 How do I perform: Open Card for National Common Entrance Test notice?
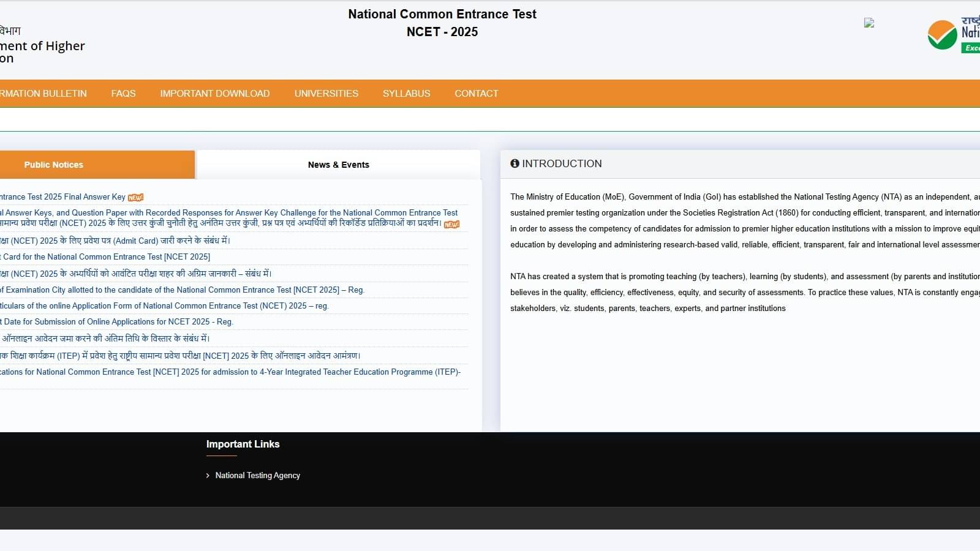pyautogui.click(x=105, y=257)
